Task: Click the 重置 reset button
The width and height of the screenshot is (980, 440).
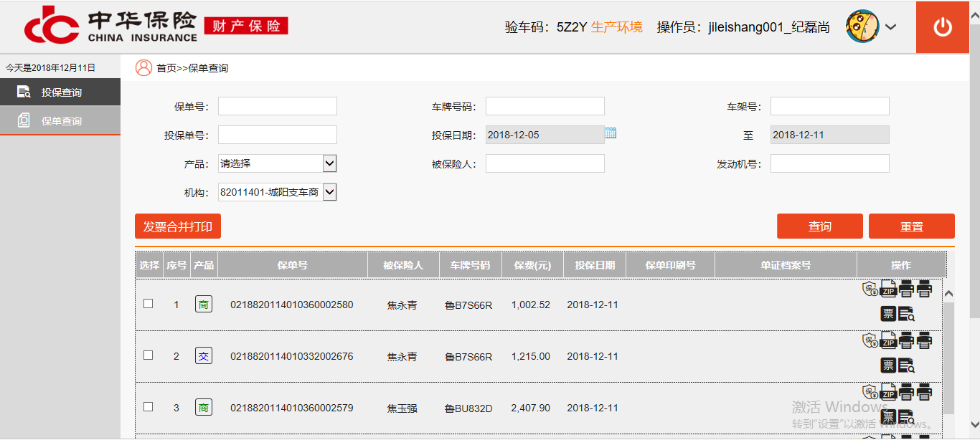Action: click(x=912, y=226)
